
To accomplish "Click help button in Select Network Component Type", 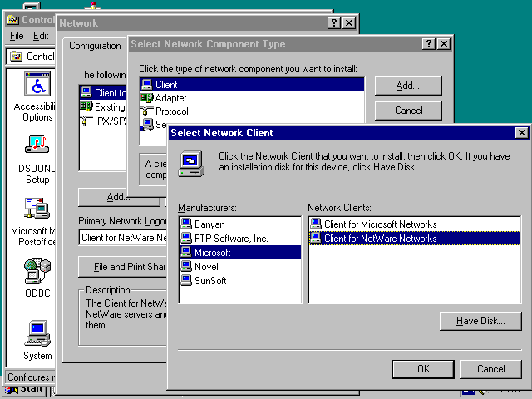I will pyautogui.click(x=428, y=44).
